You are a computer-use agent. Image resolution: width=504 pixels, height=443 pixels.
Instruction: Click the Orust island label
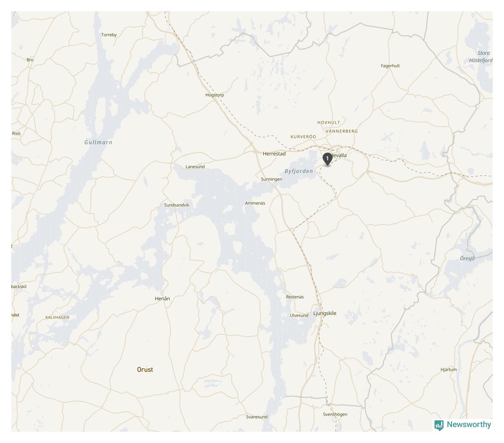click(145, 370)
